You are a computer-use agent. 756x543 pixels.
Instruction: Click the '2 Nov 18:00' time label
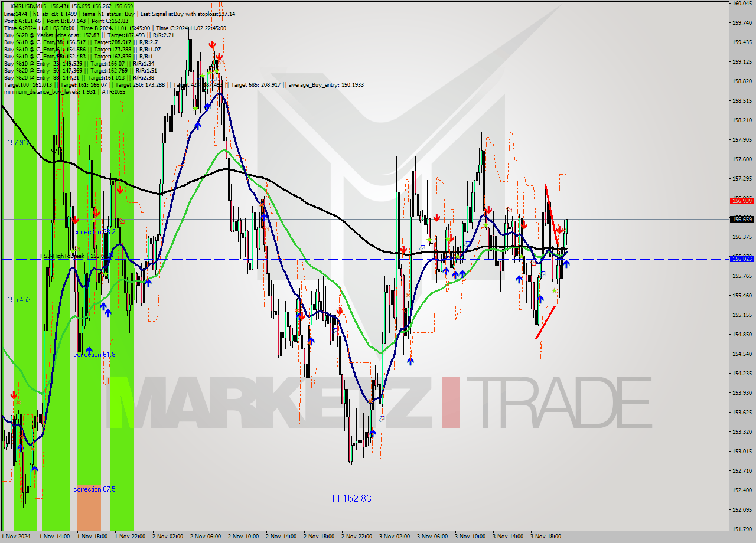(320, 537)
